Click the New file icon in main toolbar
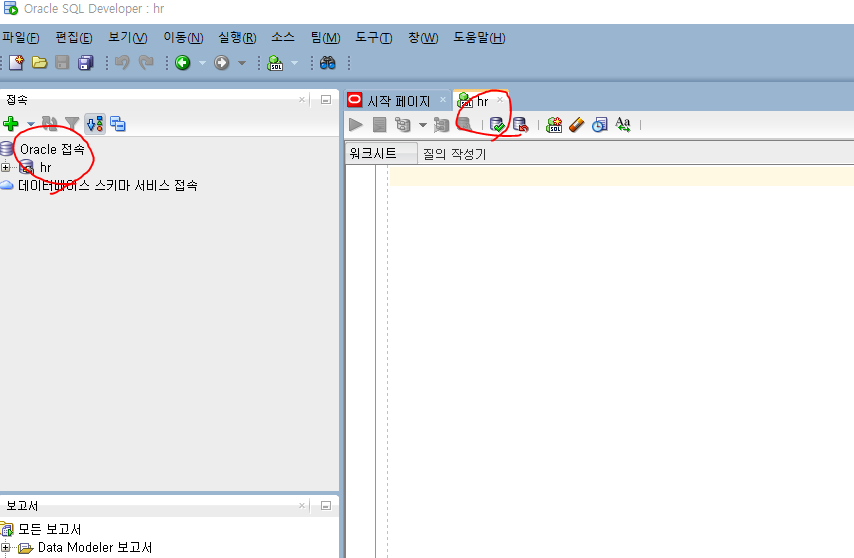The width and height of the screenshot is (854, 558). coord(16,63)
